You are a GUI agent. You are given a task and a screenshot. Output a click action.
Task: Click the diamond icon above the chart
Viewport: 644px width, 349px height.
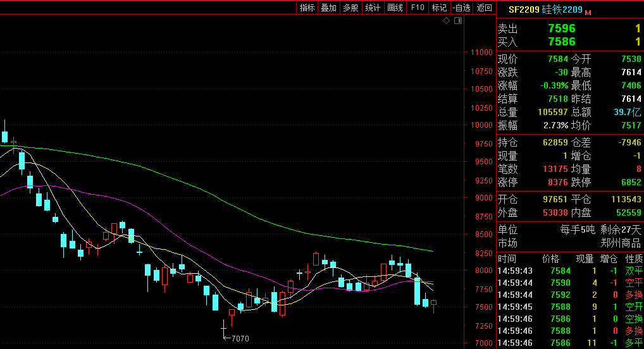tap(446, 21)
